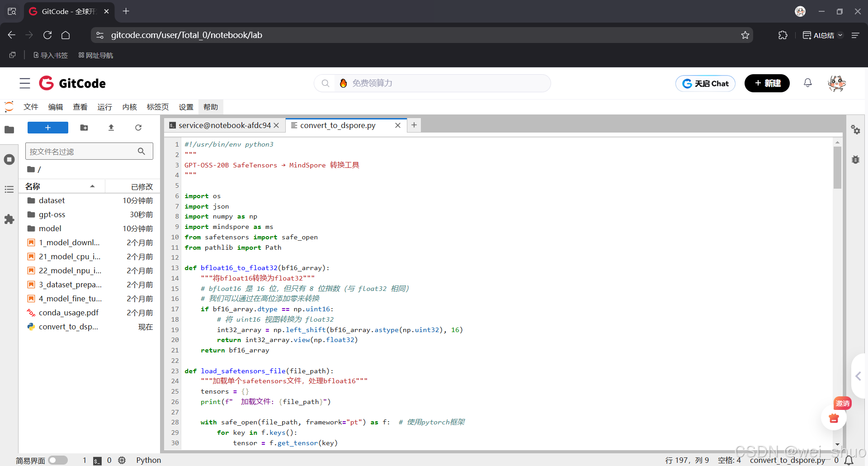Open the file browser sidebar folder icon

tap(9, 130)
